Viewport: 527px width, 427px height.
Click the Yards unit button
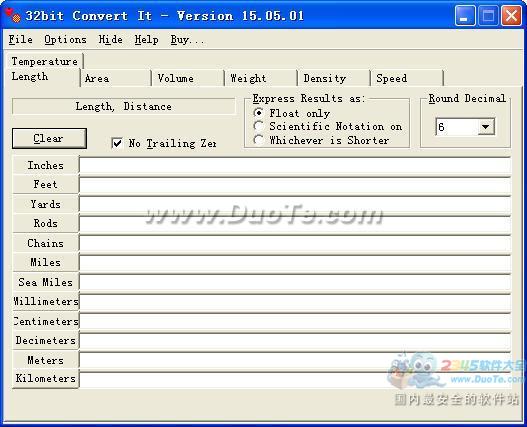click(45, 204)
